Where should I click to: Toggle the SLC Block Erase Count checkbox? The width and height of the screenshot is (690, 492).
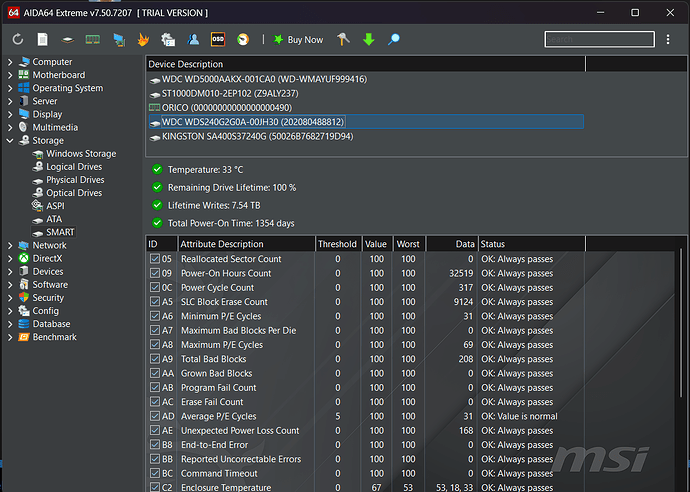tap(155, 302)
